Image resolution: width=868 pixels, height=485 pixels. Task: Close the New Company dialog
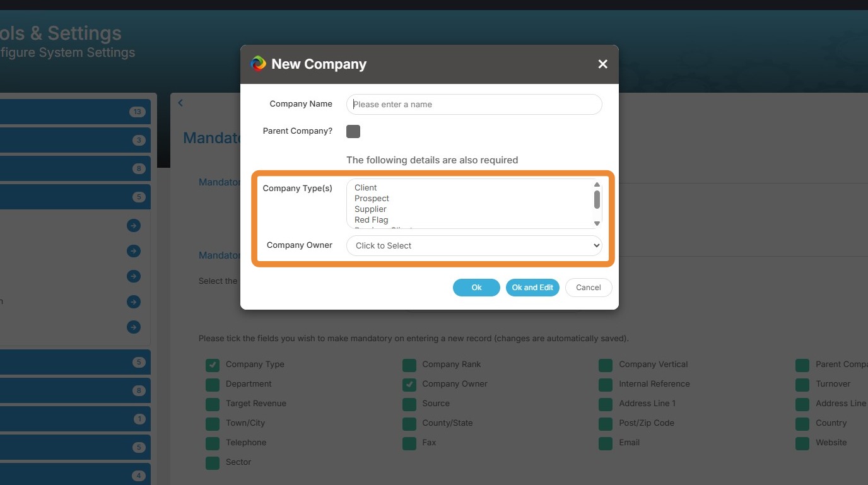point(602,64)
